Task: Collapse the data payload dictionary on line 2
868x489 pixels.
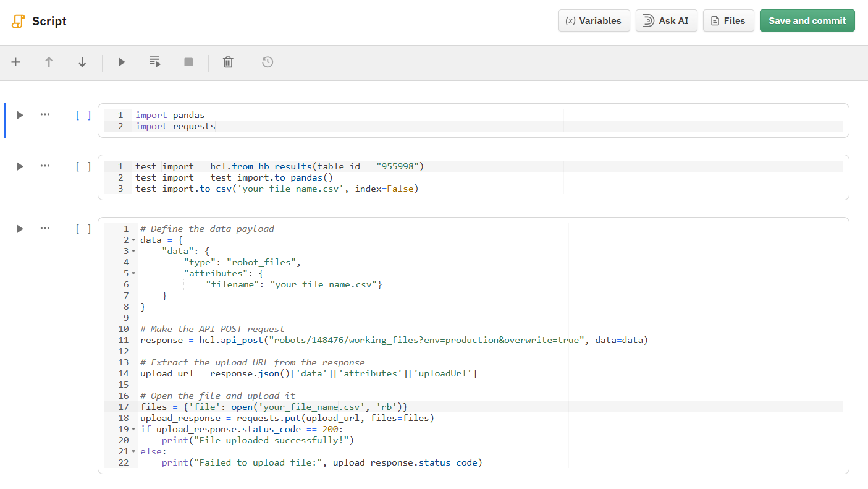Action: (x=132, y=239)
